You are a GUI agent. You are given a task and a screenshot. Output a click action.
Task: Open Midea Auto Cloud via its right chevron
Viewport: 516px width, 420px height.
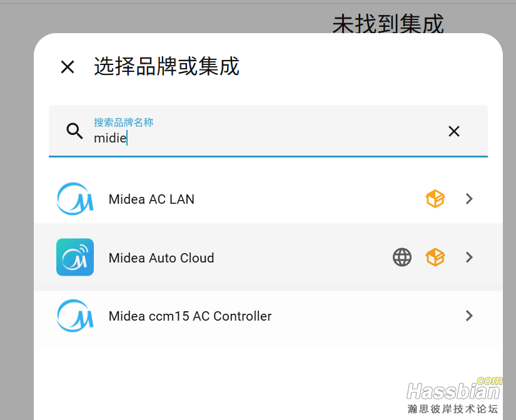(x=470, y=257)
